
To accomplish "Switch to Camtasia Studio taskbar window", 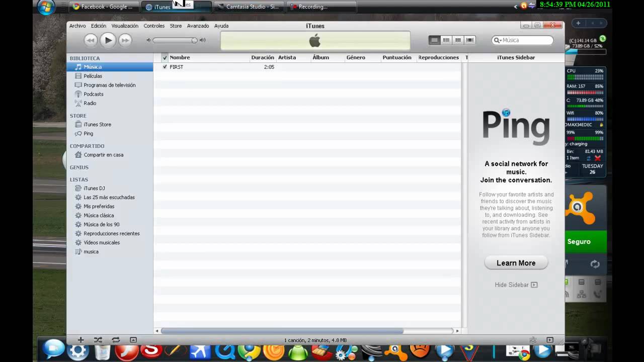I will 250,7.
